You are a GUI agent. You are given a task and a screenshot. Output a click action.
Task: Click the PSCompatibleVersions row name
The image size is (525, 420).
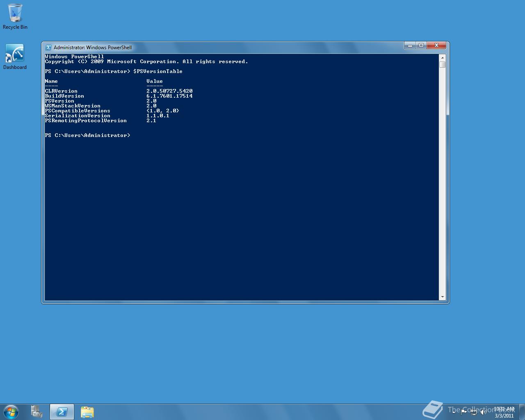(78, 111)
